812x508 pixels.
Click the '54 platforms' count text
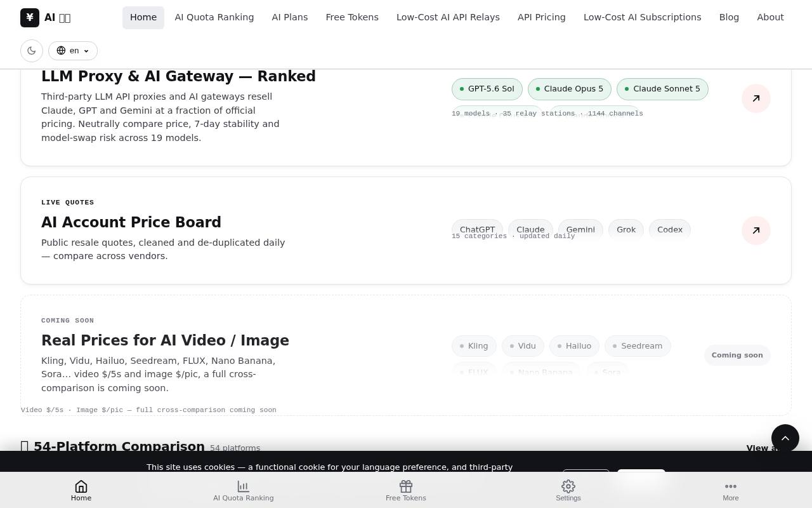[x=235, y=448]
